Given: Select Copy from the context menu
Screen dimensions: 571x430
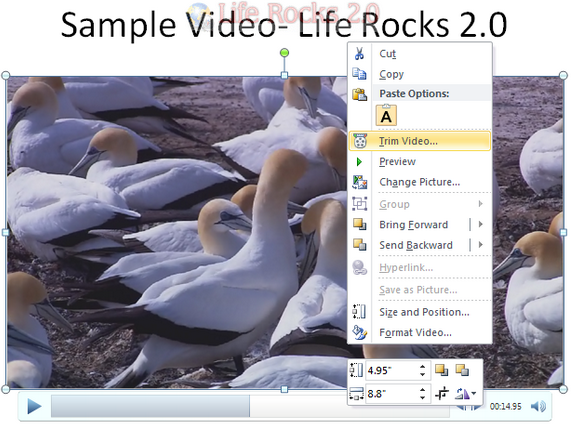Looking at the screenshot, I should (x=420, y=74).
